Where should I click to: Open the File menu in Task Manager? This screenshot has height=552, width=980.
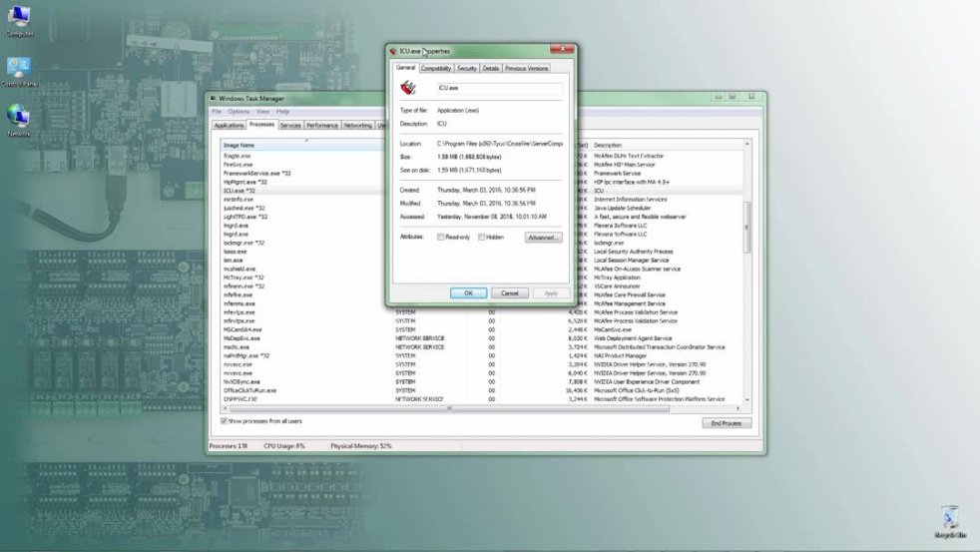217,111
